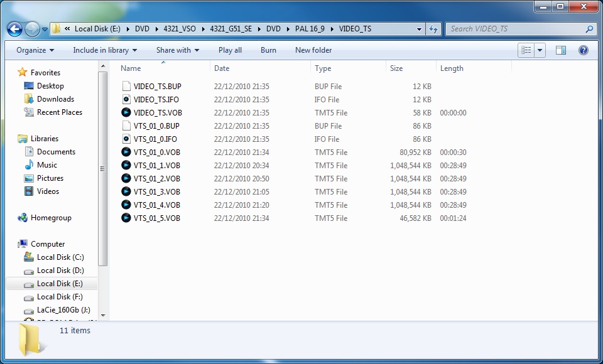Screen dimensions: 603x364
Task: Open LaCie_160Gb (J:) drive
Action: [x=64, y=310]
